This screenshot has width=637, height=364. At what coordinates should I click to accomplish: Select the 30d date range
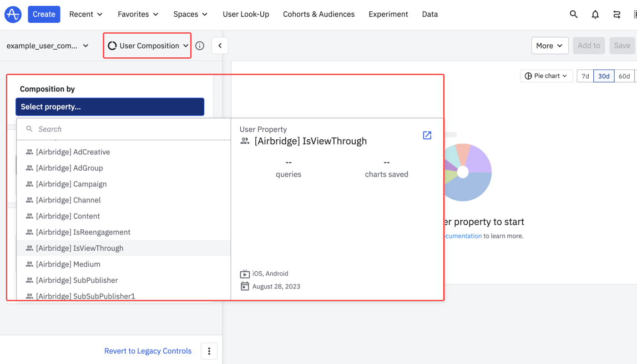pyautogui.click(x=604, y=76)
